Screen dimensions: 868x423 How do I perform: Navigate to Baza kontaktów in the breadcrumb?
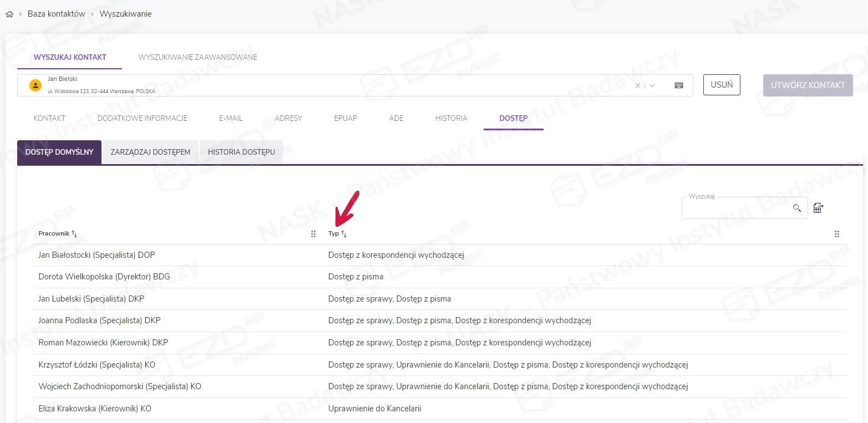pyautogui.click(x=56, y=14)
